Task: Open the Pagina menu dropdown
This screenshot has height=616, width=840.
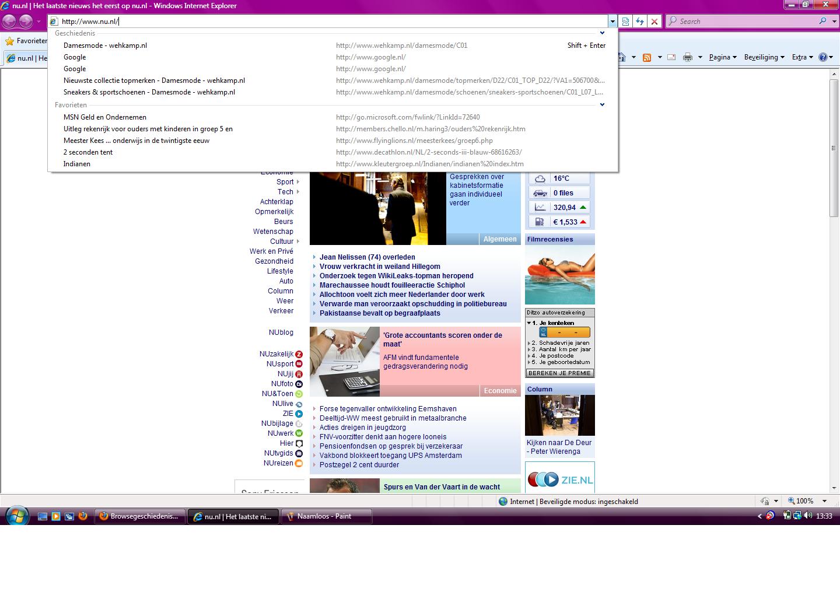Action: pyautogui.click(x=723, y=57)
